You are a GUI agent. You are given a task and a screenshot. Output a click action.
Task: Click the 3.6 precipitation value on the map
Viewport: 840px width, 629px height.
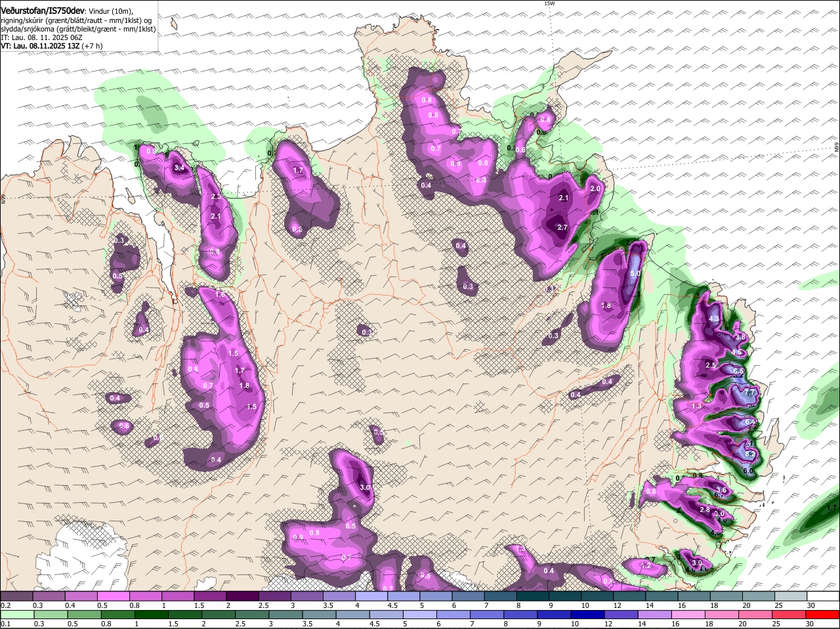click(721, 490)
